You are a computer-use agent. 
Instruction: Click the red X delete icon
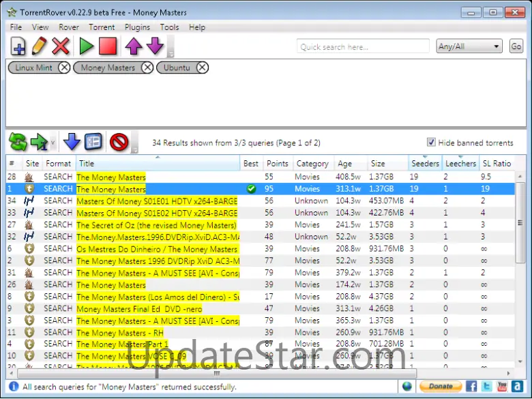[x=61, y=46]
